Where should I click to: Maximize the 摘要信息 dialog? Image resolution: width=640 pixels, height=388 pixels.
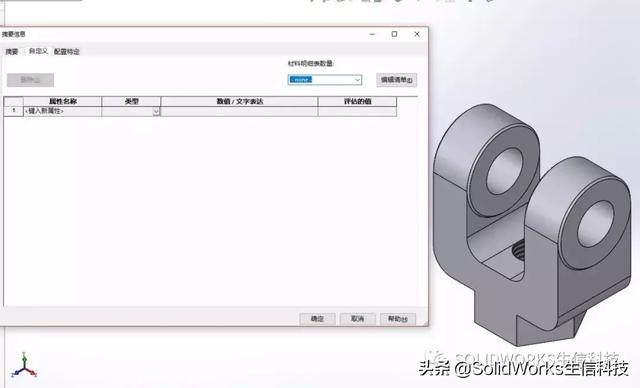pos(394,34)
